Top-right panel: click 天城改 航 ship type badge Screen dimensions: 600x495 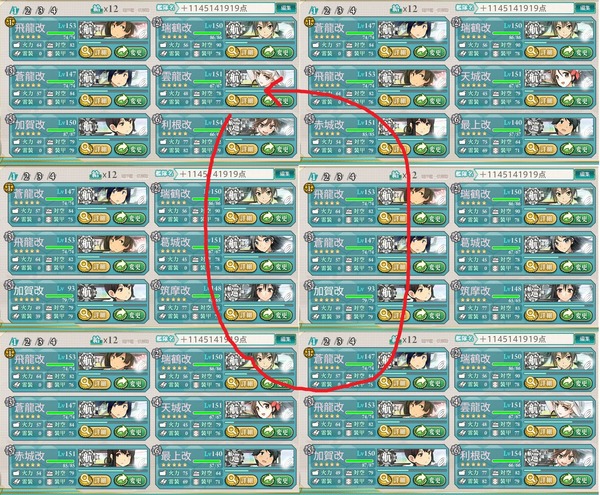click(534, 78)
